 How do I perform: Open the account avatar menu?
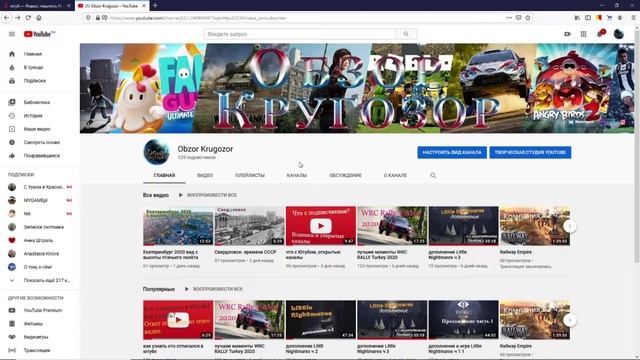click(619, 34)
